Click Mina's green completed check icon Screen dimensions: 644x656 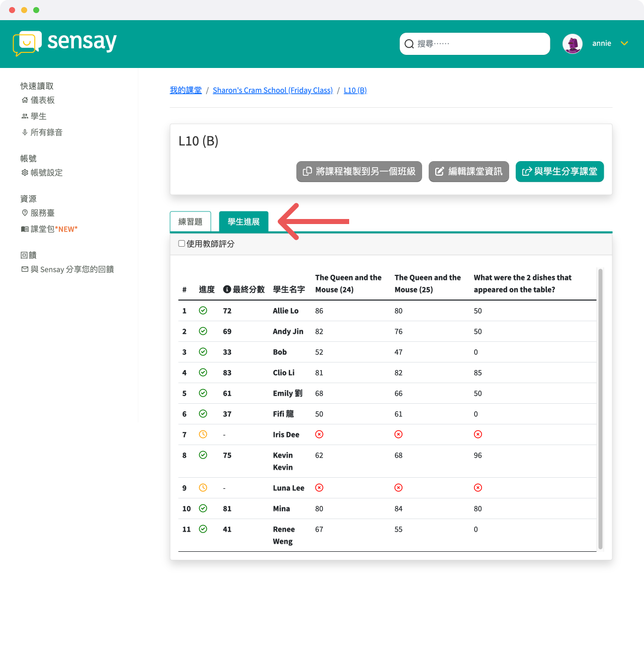click(x=203, y=508)
